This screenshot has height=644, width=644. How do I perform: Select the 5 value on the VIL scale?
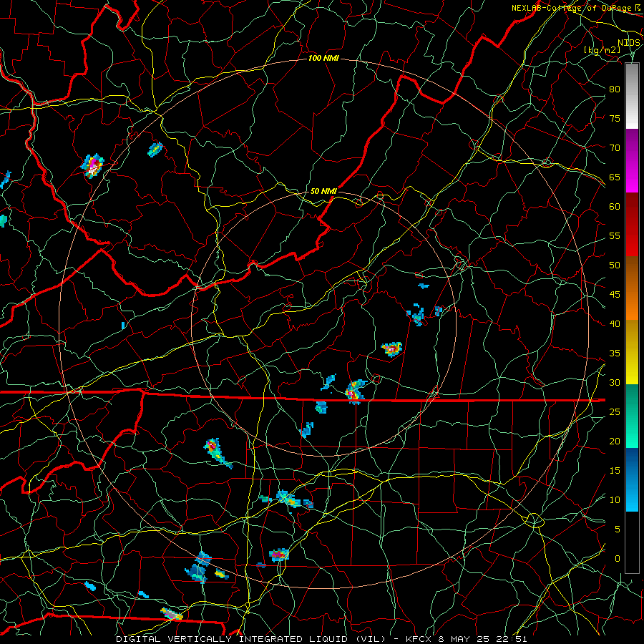[618, 530]
